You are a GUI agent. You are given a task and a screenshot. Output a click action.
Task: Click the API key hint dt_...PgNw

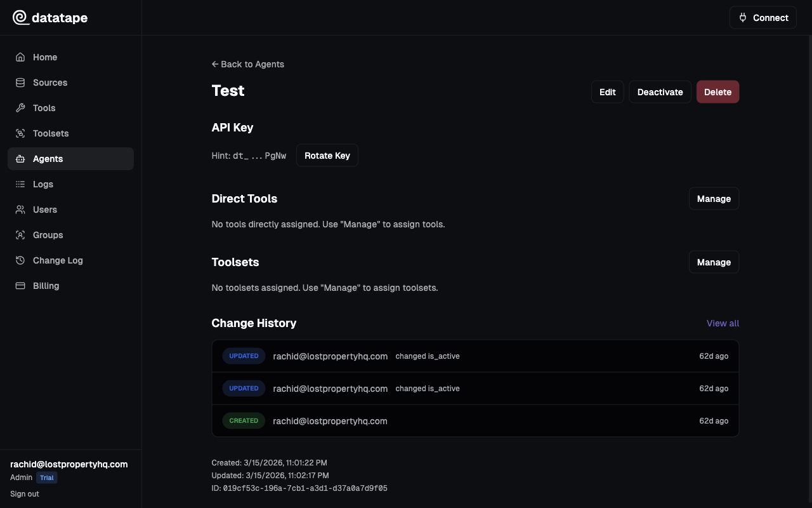click(x=259, y=156)
